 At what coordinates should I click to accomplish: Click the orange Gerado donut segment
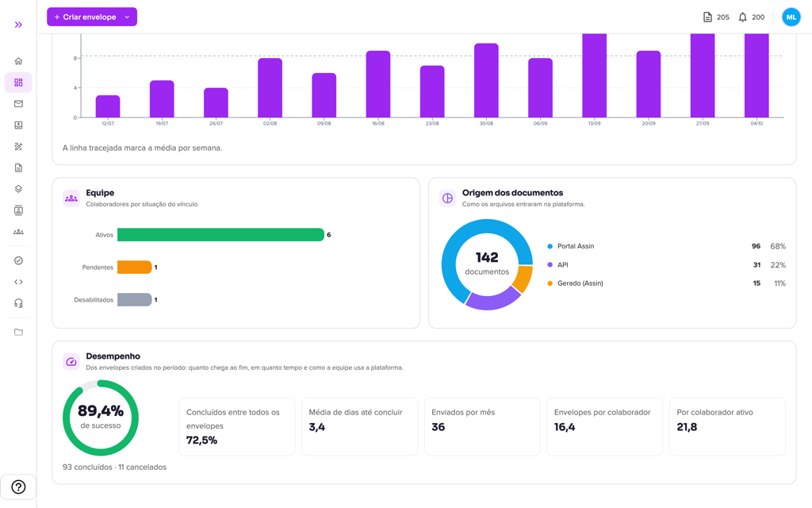pyautogui.click(x=523, y=279)
